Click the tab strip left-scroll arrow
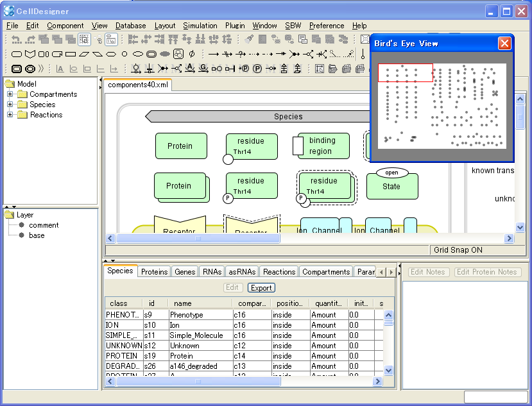The image size is (532, 406). point(381,272)
